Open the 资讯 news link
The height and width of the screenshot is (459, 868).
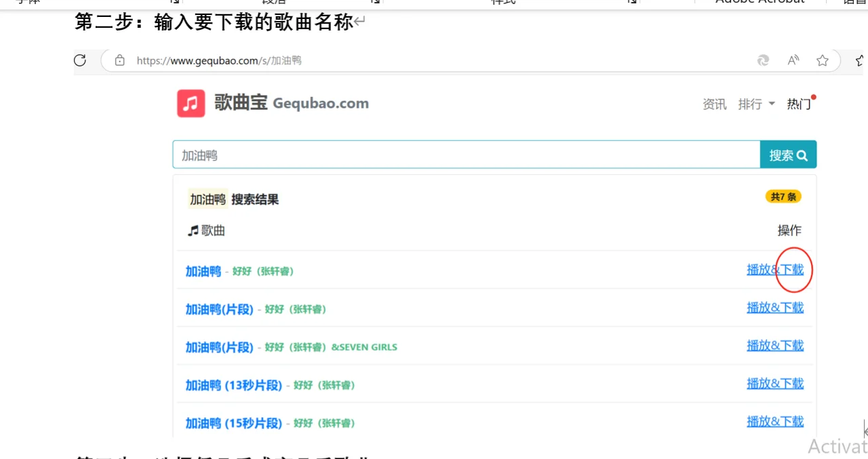pos(714,104)
